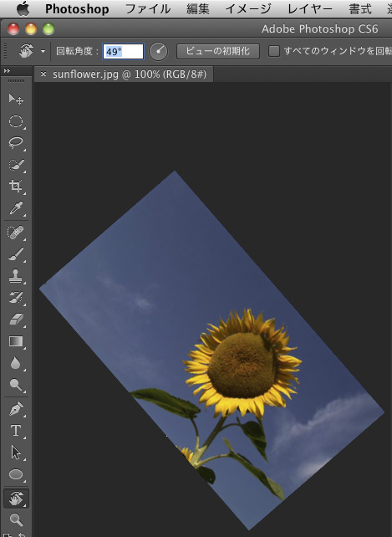Select the History Brush tool
Viewport: 392px width, 537px height.
click(16, 298)
